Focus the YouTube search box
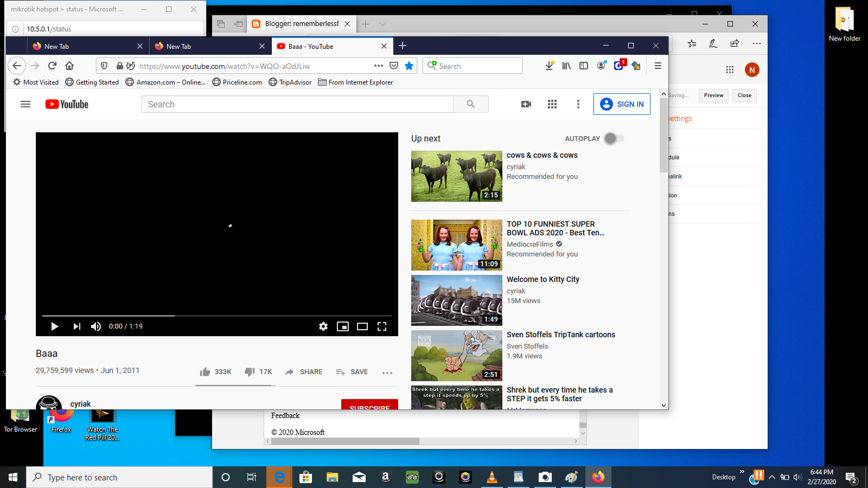This screenshot has width=868, height=488. [297, 104]
